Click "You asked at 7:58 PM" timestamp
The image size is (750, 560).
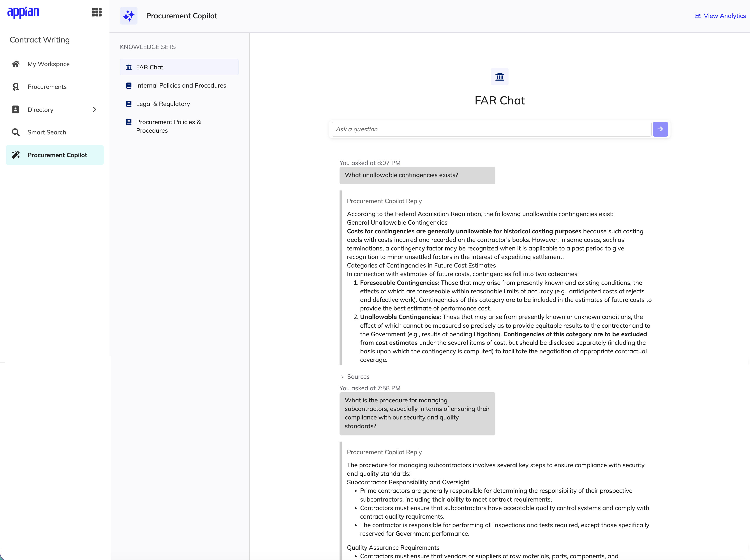[x=370, y=388]
